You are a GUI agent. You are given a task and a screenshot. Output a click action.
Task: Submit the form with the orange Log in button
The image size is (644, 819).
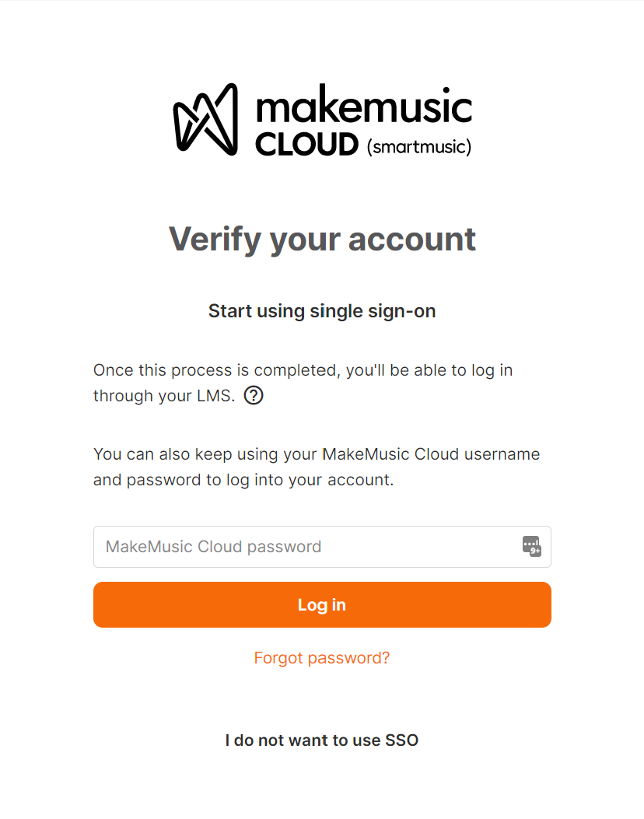point(322,604)
